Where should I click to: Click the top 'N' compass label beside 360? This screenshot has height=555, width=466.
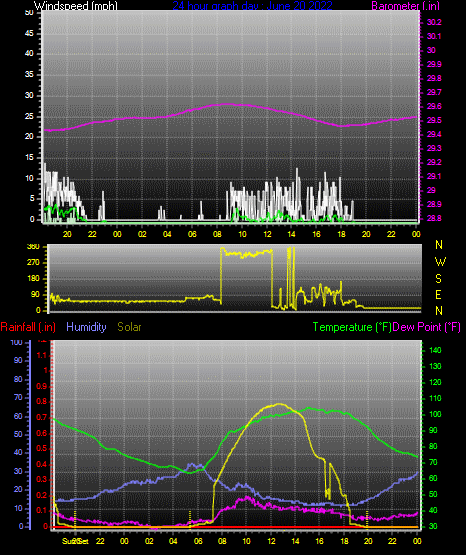[x=439, y=245]
